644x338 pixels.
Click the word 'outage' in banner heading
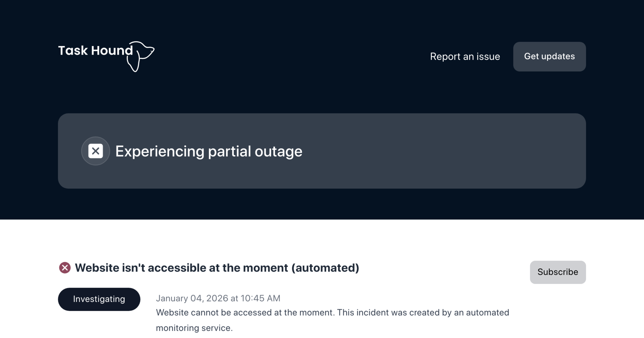[x=278, y=151]
